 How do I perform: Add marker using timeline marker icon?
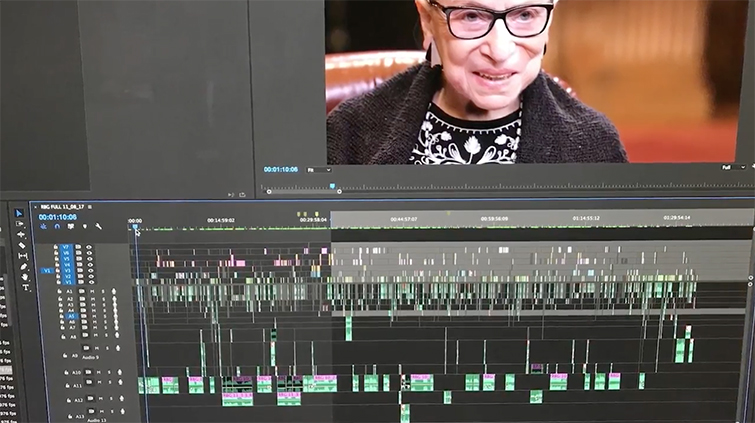84,227
